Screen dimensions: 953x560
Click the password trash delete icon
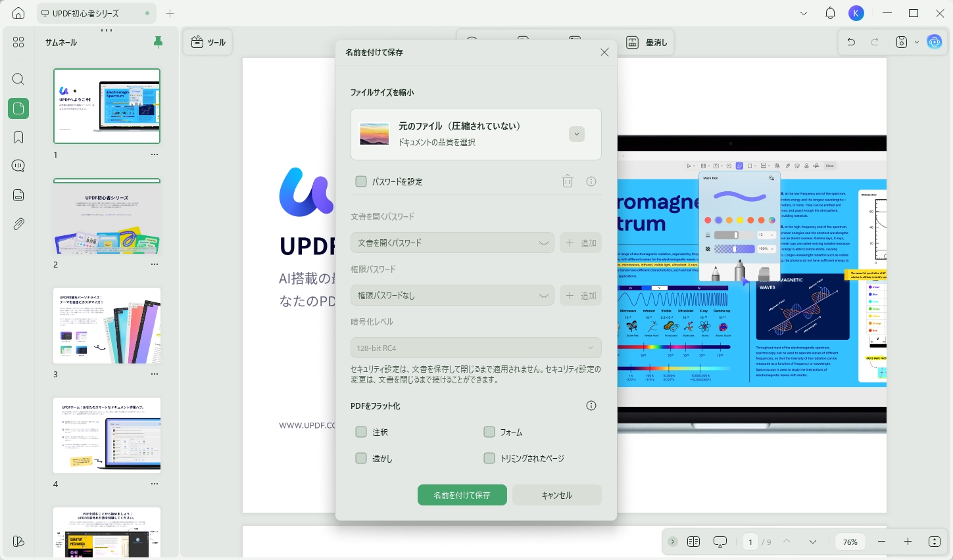click(x=568, y=181)
